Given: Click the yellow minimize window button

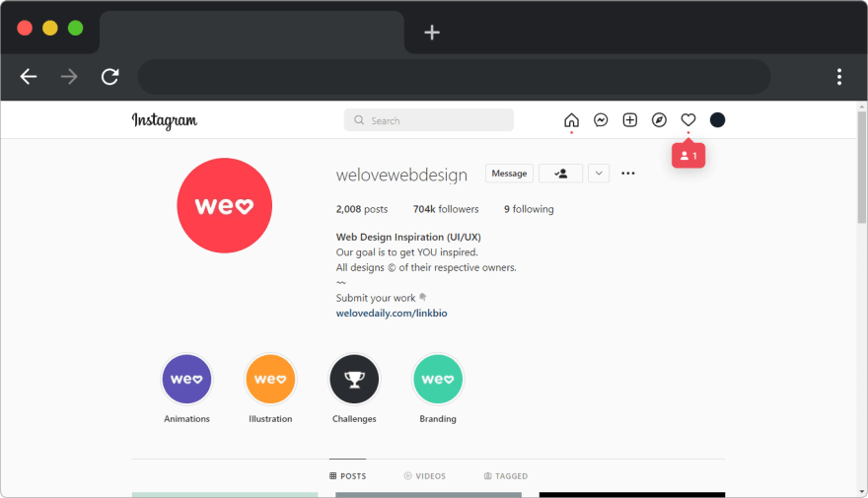Looking at the screenshot, I should [50, 28].
